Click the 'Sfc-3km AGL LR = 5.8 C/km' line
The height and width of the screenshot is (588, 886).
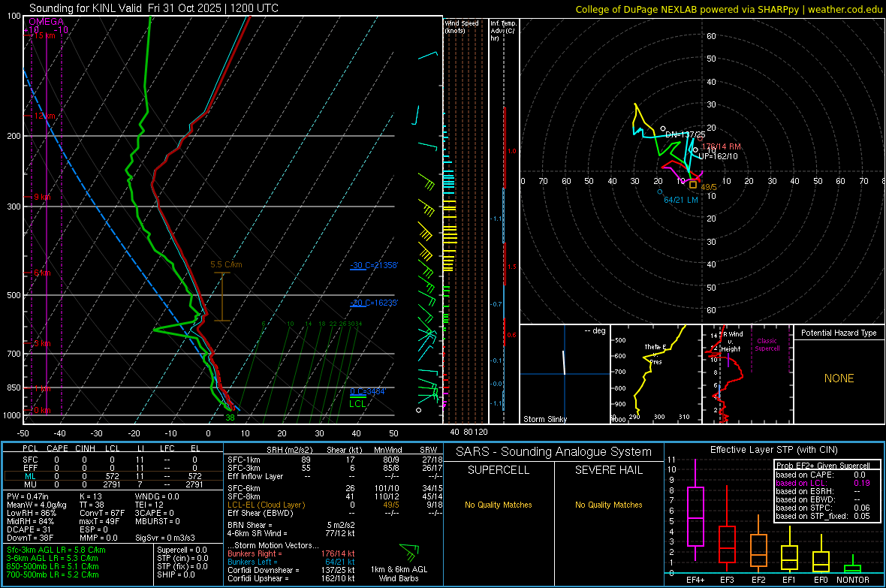[56, 550]
